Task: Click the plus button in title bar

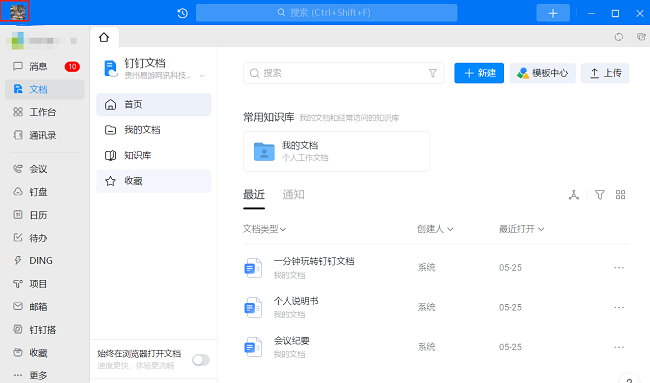Action: (x=553, y=13)
